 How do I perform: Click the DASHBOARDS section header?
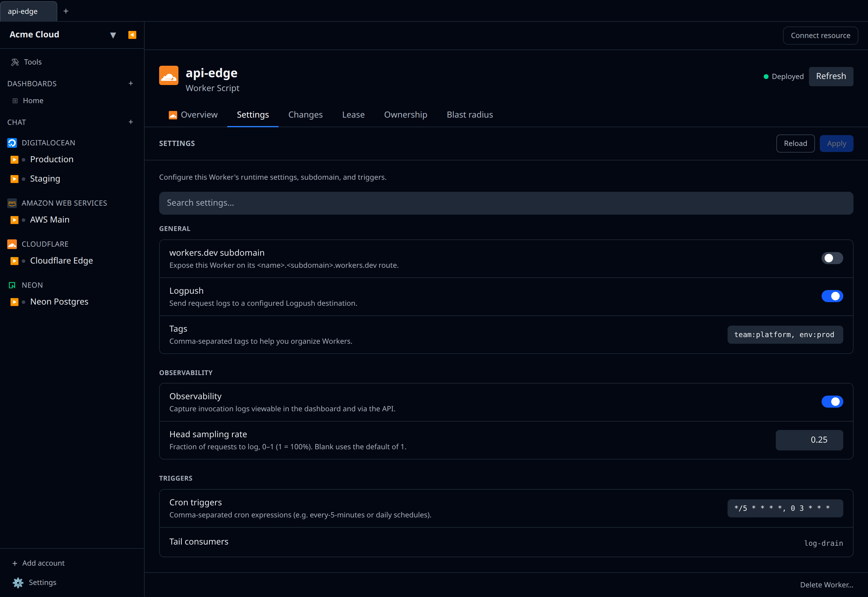[32, 84]
